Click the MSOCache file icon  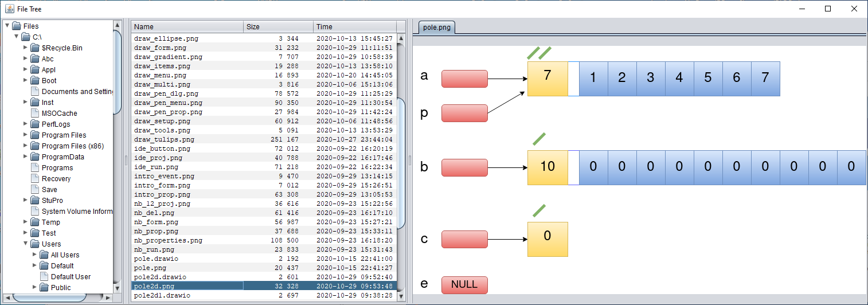click(34, 114)
